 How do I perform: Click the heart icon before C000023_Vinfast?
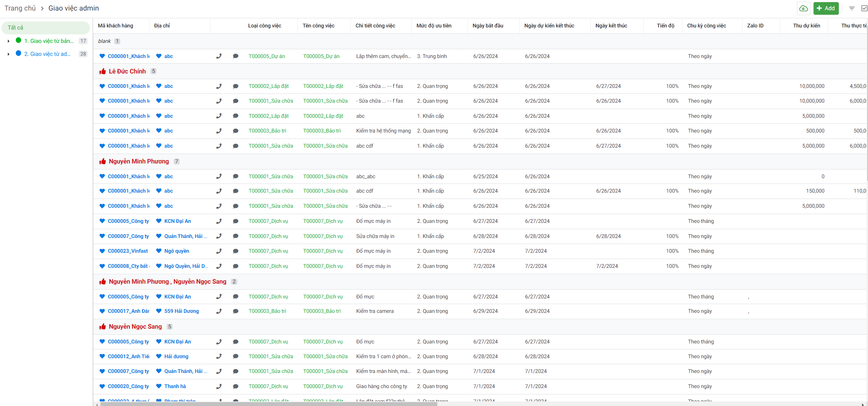(102, 251)
